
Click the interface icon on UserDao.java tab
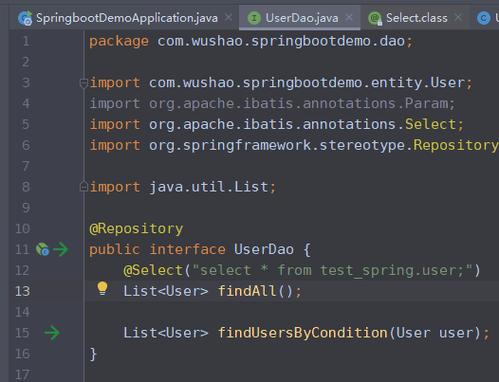point(254,18)
